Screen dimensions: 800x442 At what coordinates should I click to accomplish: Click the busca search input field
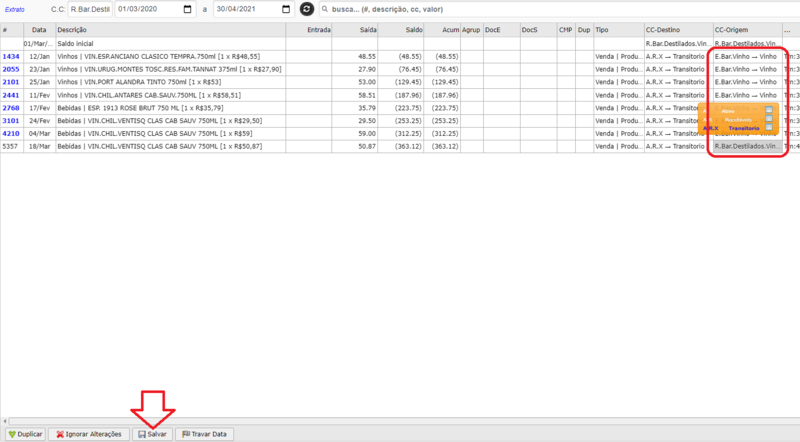tap(561, 9)
